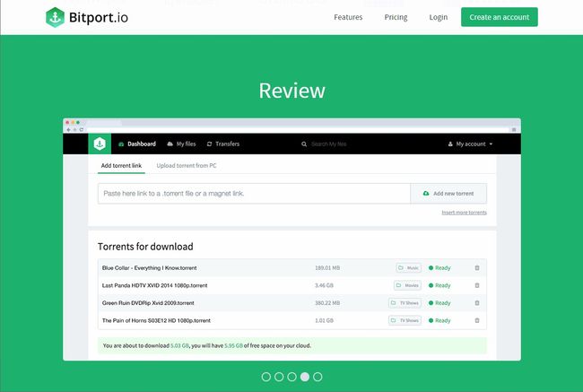Click Ready status of Last Panda torrent

(x=439, y=285)
